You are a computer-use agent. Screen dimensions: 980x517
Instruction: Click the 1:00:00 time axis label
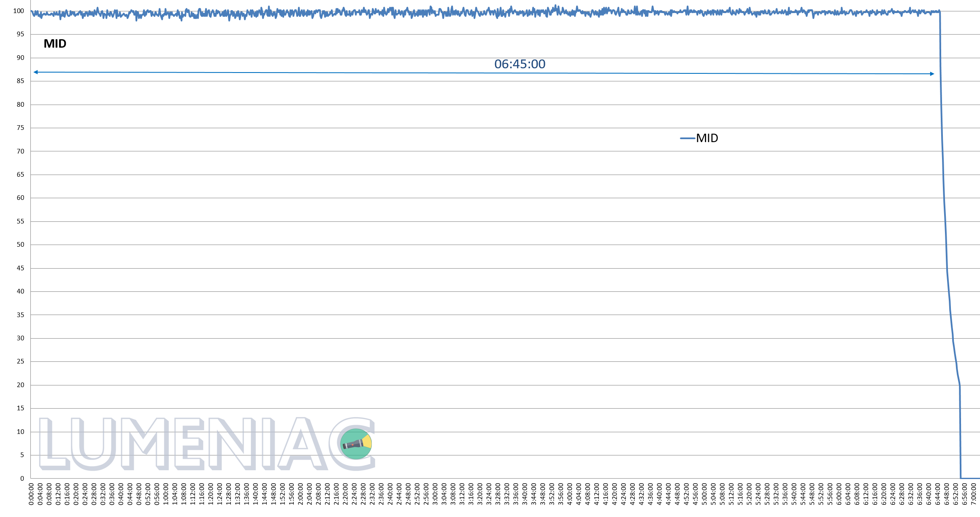(x=166, y=494)
